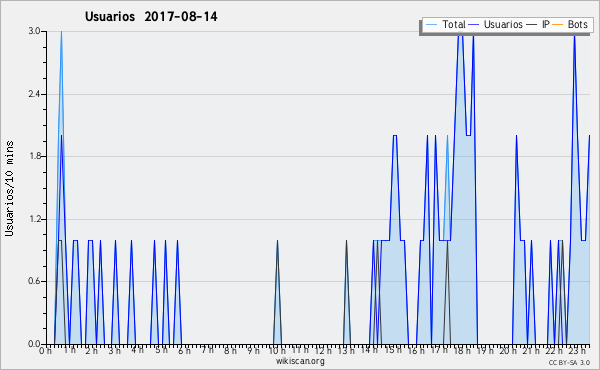Click the light blue Total legend line
This screenshot has height=370, width=600.
(x=431, y=25)
